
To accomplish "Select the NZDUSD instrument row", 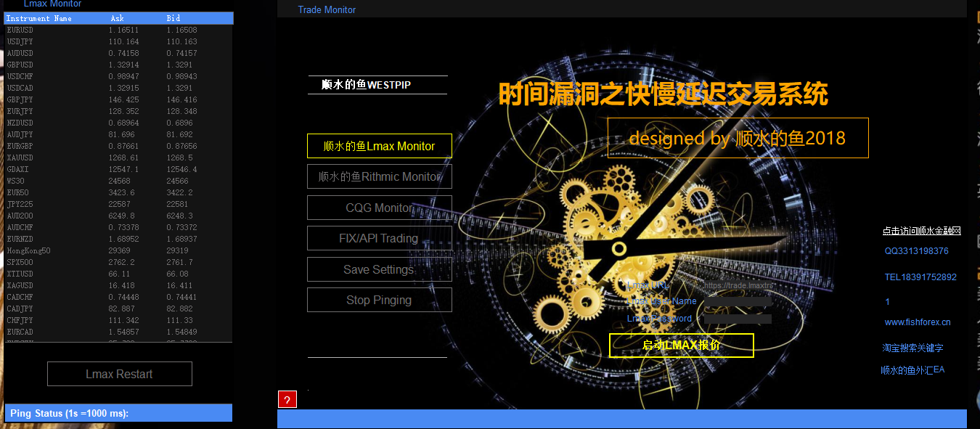I will [118, 123].
